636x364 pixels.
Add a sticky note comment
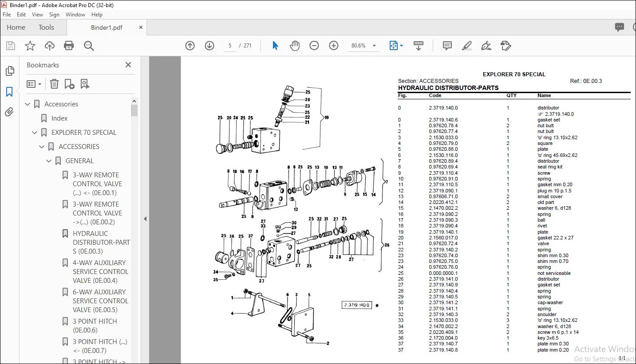pos(447,46)
